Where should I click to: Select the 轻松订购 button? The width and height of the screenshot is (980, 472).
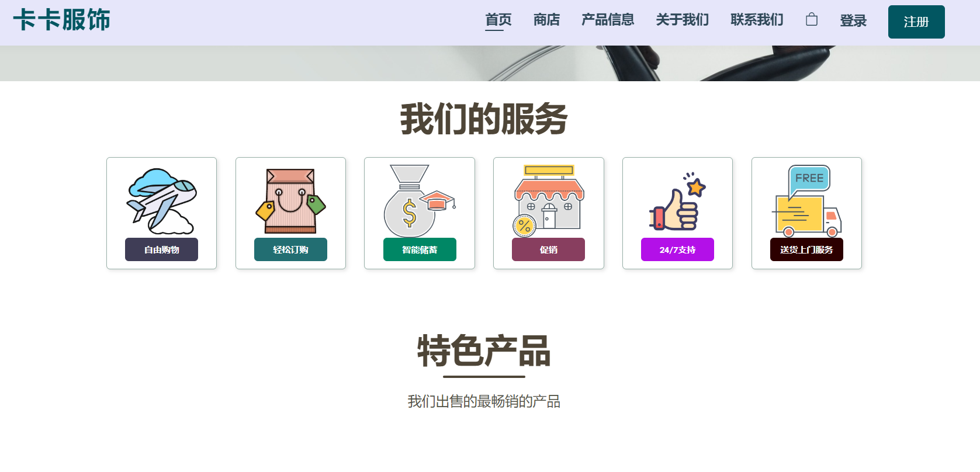point(290,249)
